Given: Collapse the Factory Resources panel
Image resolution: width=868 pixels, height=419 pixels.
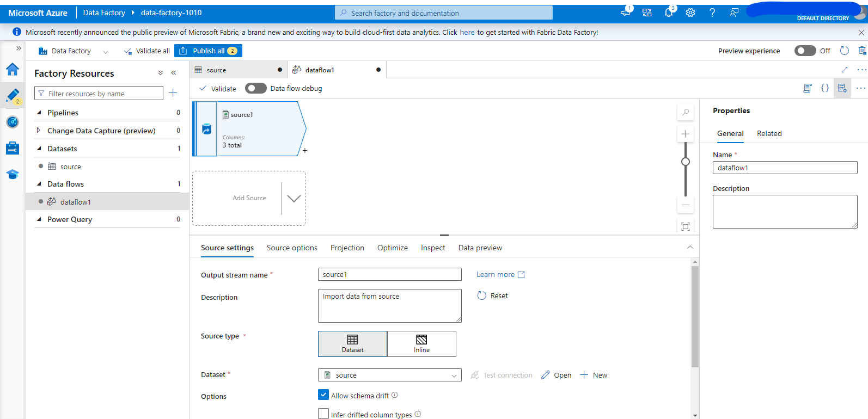Looking at the screenshot, I should (x=174, y=73).
